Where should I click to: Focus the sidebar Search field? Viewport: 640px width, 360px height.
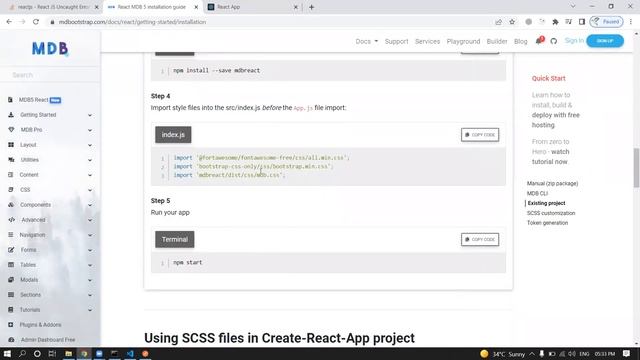coord(50,75)
